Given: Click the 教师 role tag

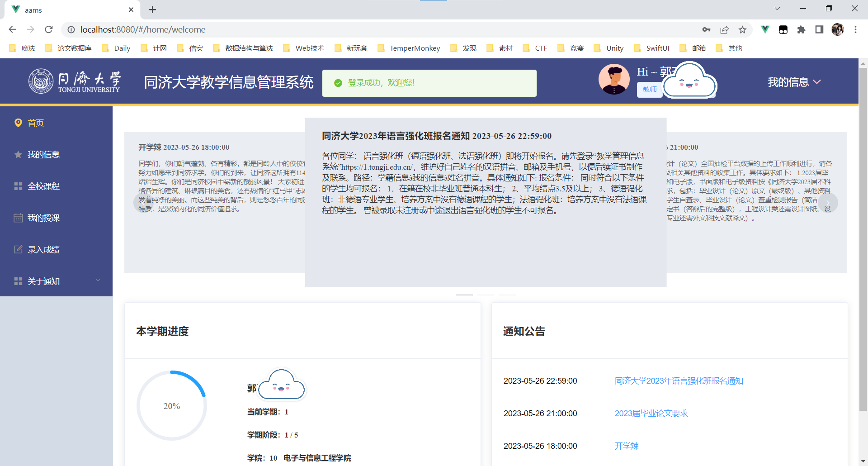Looking at the screenshot, I should click(650, 90).
